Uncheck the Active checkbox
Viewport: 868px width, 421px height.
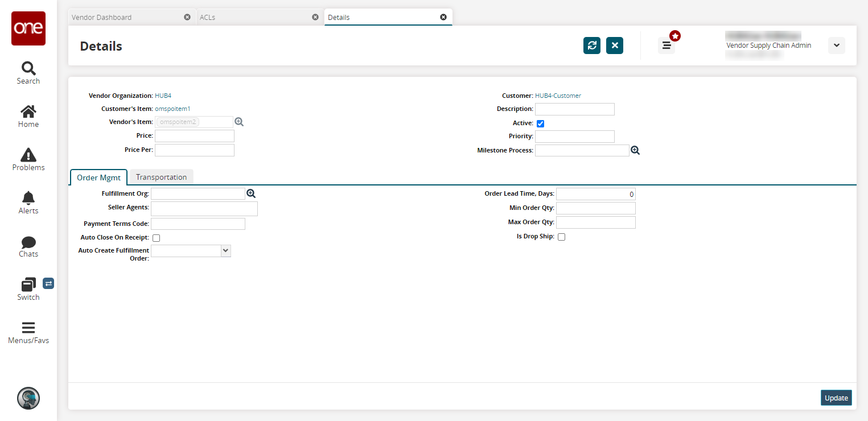[x=541, y=123]
